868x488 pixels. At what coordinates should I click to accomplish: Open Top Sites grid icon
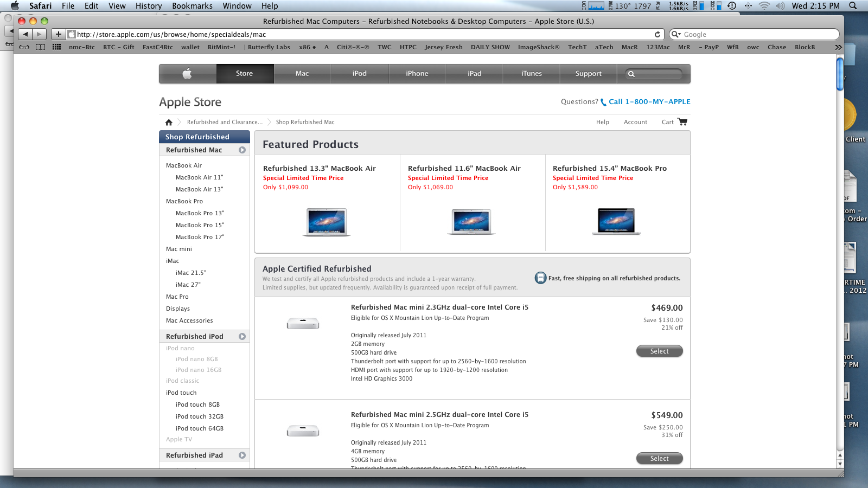56,47
